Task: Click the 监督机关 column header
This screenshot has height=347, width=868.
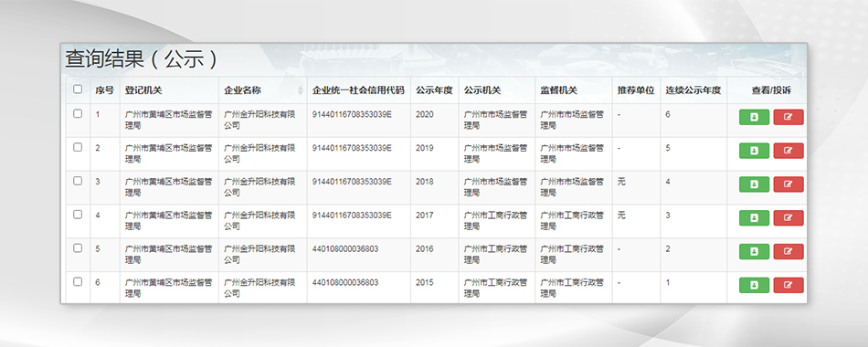Action: (x=558, y=90)
